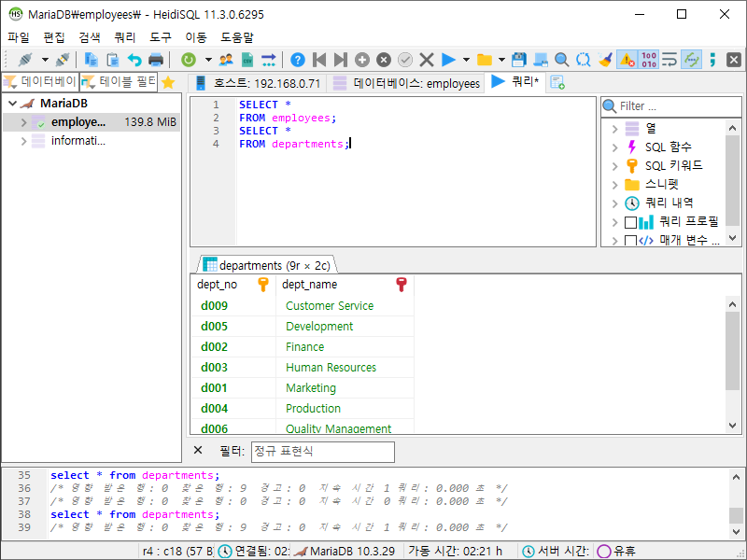Viewport: 747px width, 560px height.
Task: Close the result filter with X button
Action: (x=198, y=450)
